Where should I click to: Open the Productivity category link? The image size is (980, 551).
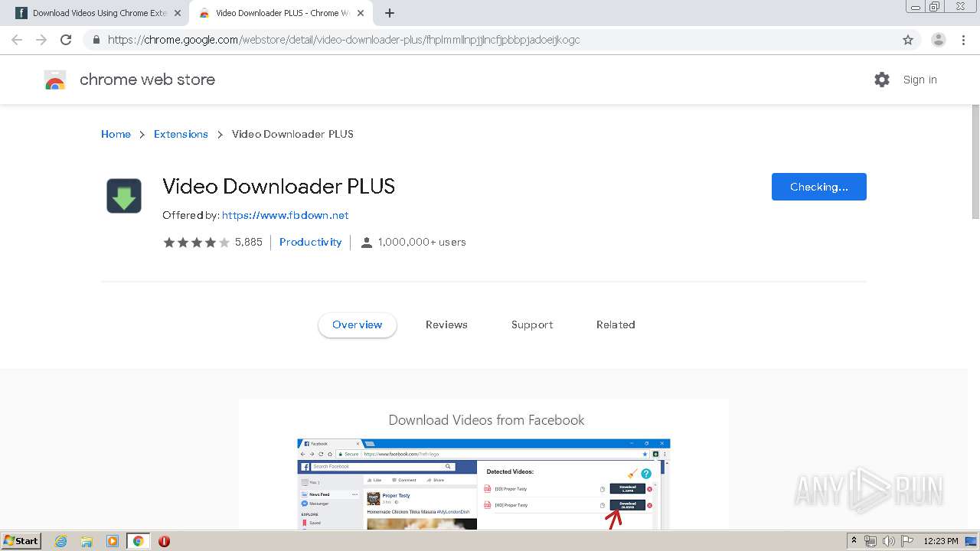310,242
